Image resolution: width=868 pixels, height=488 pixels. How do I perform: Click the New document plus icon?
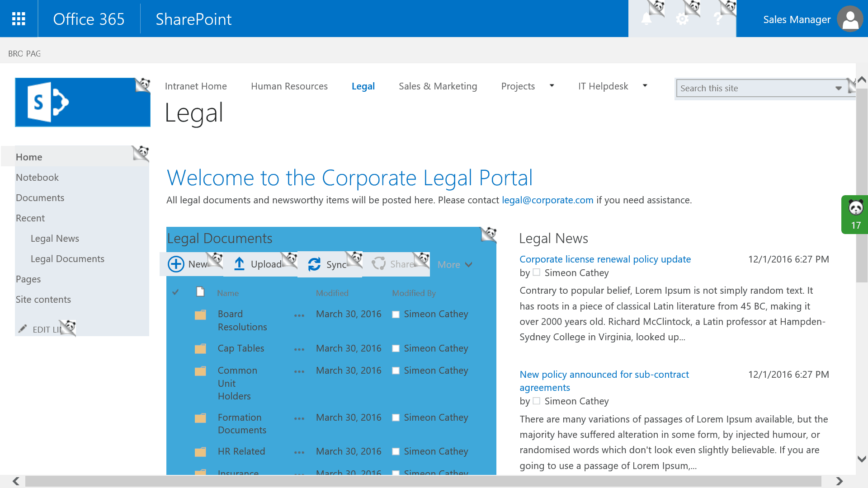[x=176, y=264]
